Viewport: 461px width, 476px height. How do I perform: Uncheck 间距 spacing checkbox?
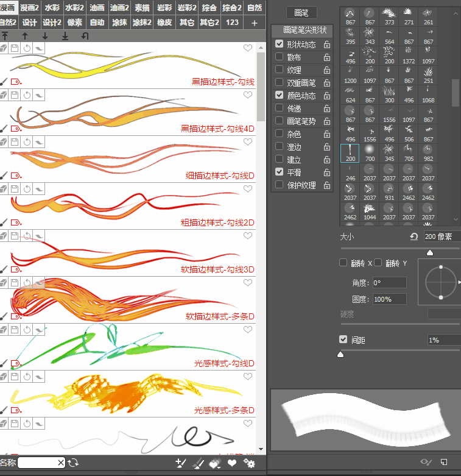pyautogui.click(x=343, y=339)
